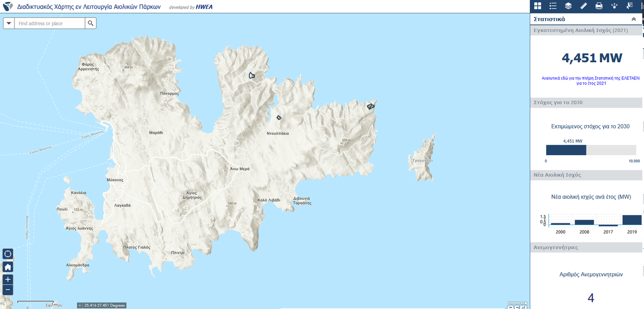Click the 2019 bar in the chart
Image resolution: width=644 pixels, height=309 pixels.
point(632,220)
